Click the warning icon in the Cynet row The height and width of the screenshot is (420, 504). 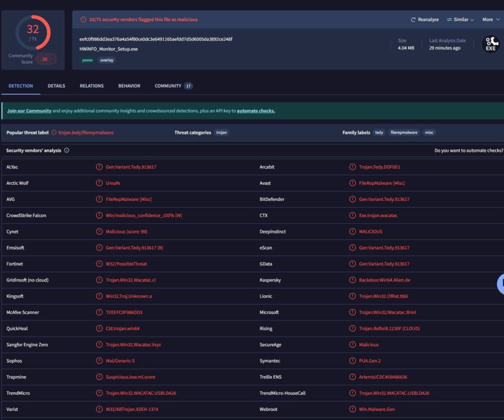point(100,232)
